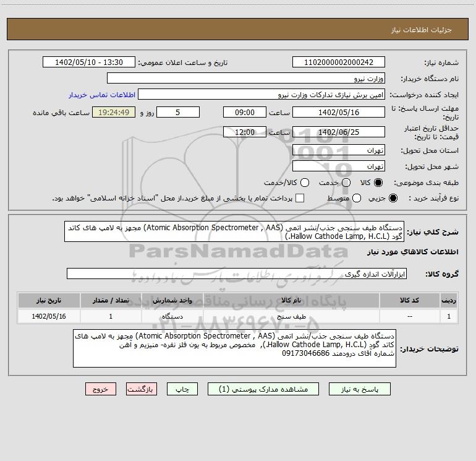Click the validity hour field 12:00
476x461 pixels.
245,132
